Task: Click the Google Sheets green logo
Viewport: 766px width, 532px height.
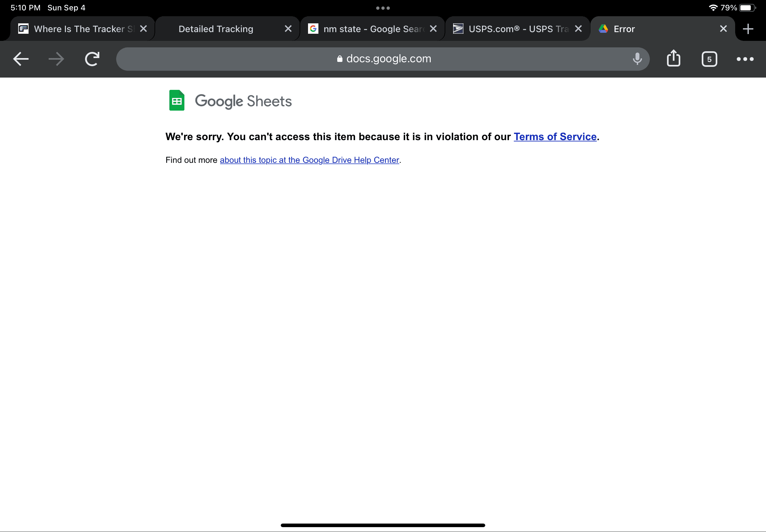Action: [x=177, y=100]
